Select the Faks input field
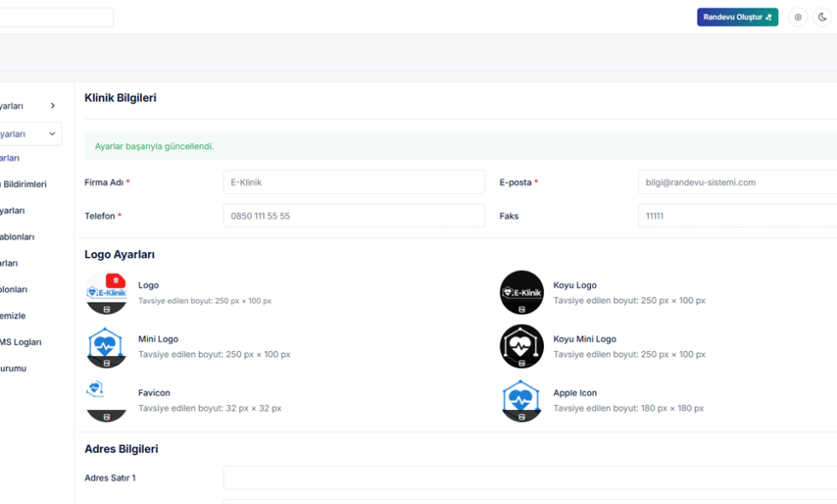This screenshot has width=837, height=504. [x=736, y=216]
